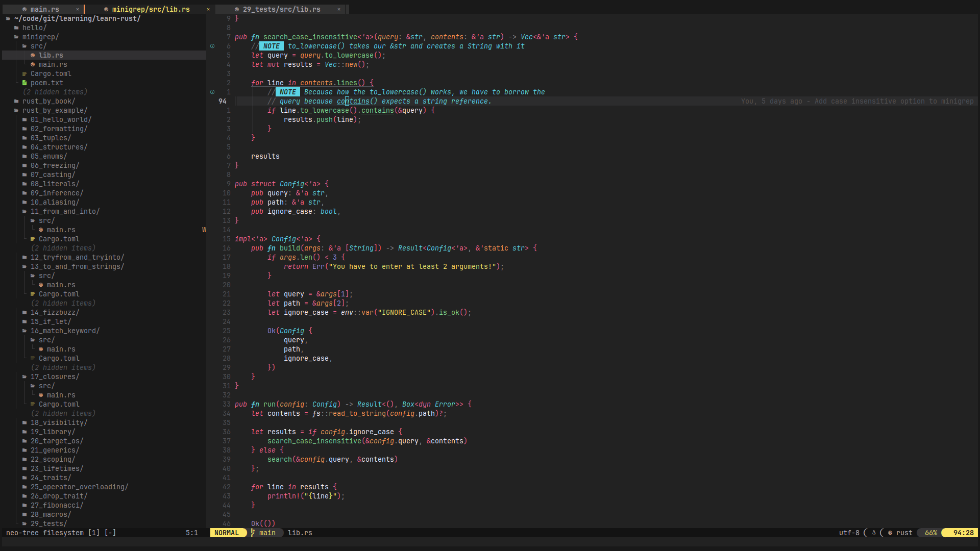Click the NOTE gutter sign beside the borrow comment
Image resolution: width=980 pixels, height=551 pixels.
click(x=212, y=92)
